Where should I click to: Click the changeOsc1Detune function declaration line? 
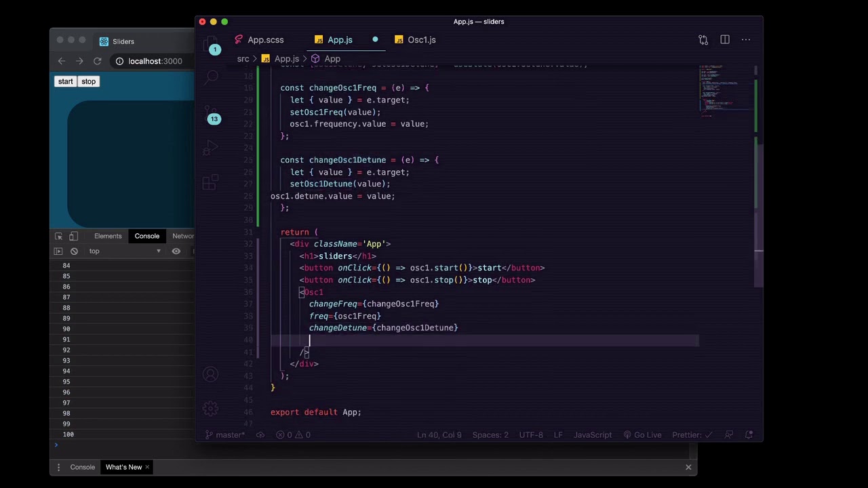359,160
